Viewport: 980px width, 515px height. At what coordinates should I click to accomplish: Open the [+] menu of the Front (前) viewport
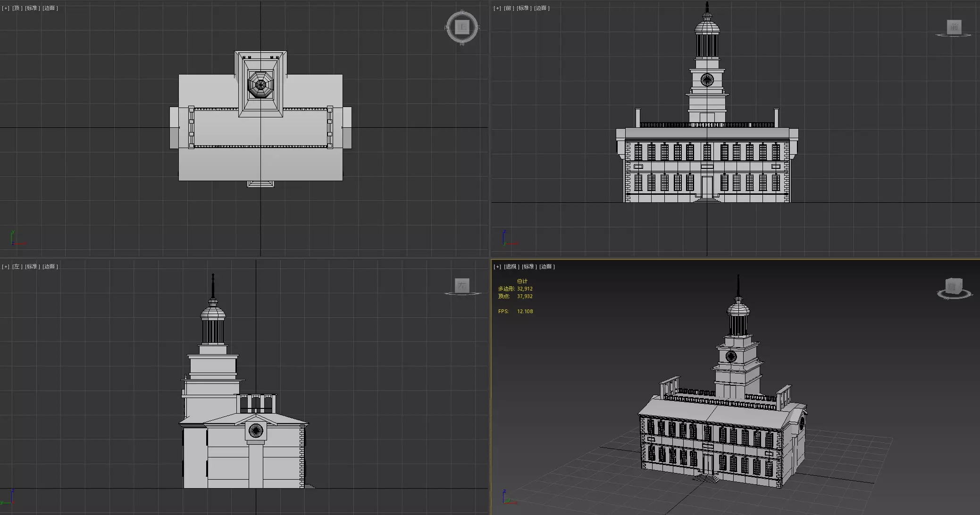497,8
